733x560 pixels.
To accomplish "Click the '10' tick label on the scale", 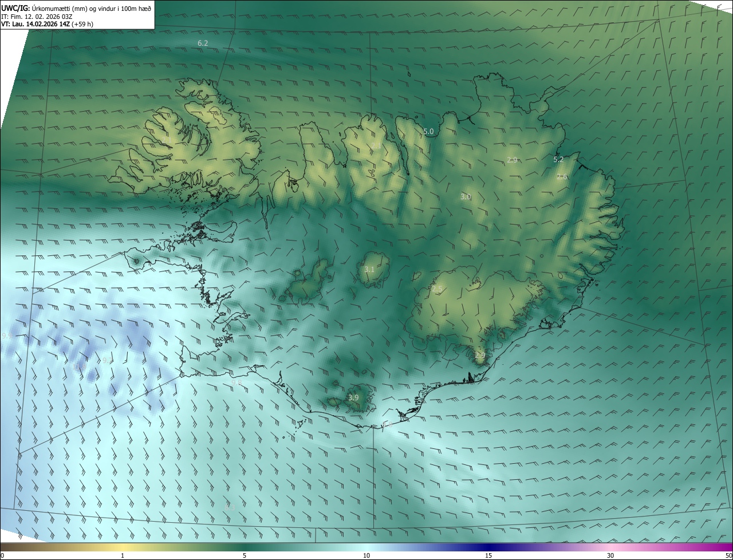I will pos(366,555).
